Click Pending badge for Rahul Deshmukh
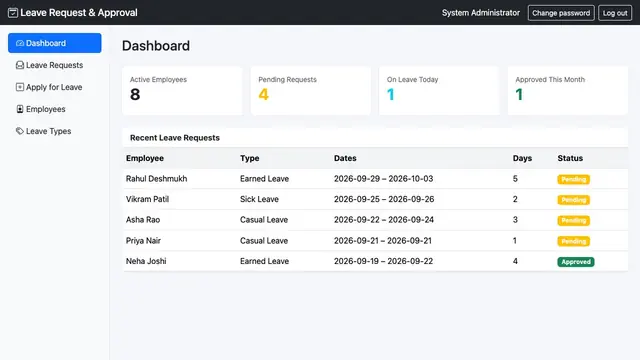Image resolution: width=640 pixels, height=360 pixels. point(573,179)
